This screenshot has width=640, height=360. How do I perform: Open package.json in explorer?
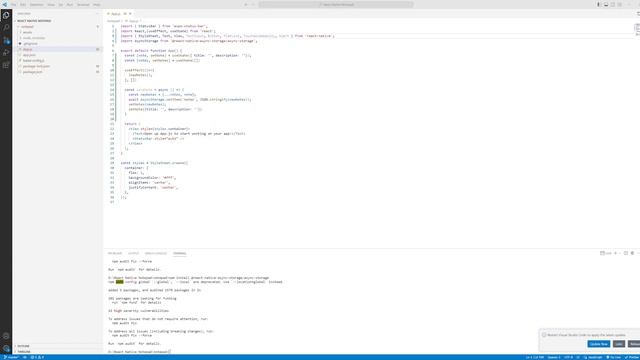pos(33,72)
